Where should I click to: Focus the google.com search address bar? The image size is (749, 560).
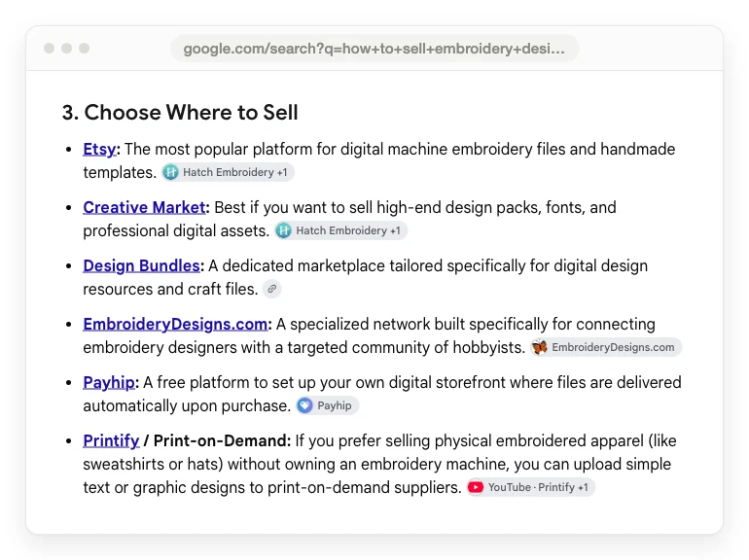click(x=374, y=49)
